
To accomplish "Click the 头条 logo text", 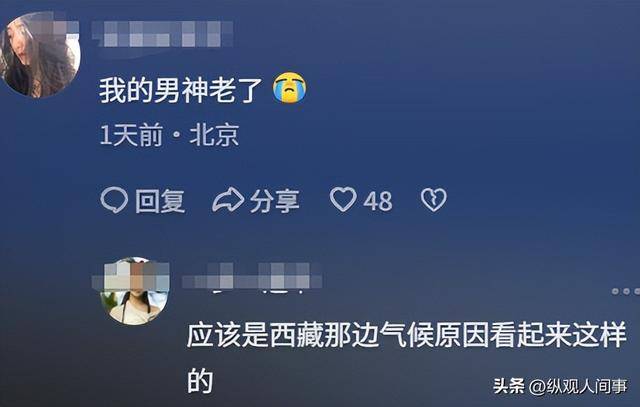I will [509, 386].
